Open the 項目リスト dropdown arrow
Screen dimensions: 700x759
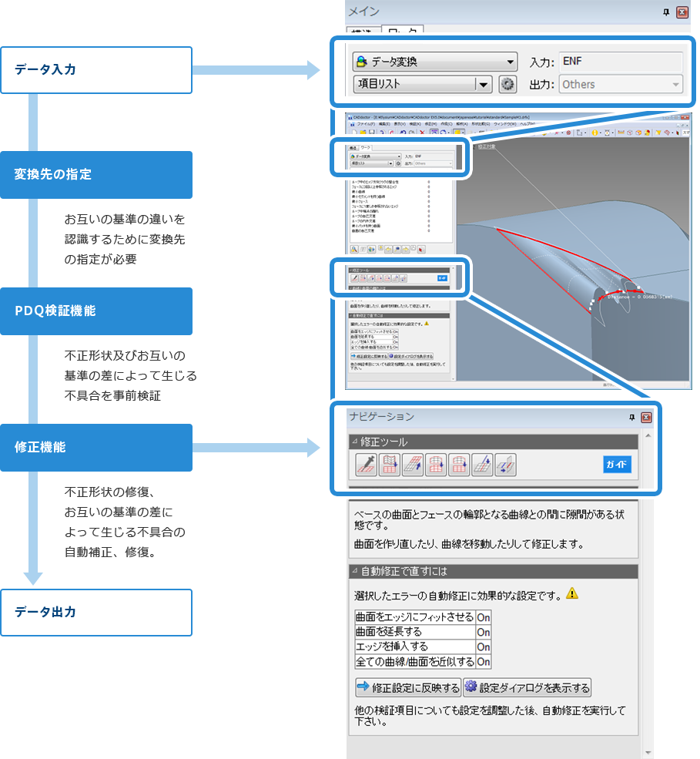click(484, 85)
